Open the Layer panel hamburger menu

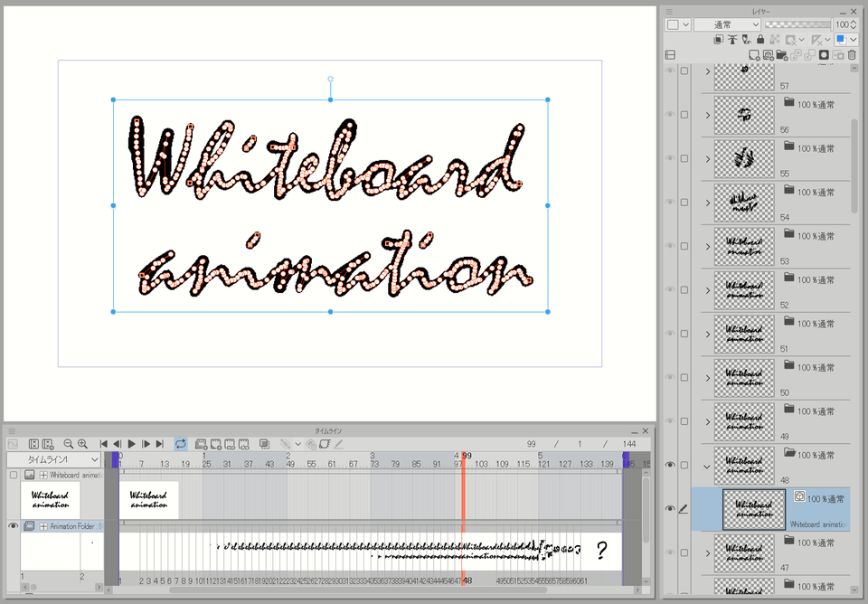click(x=669, y=11)
